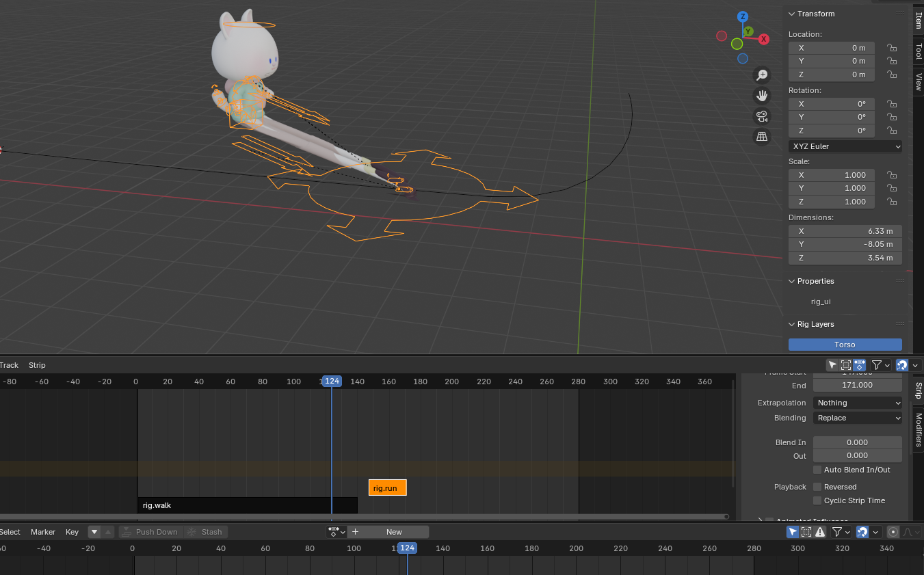Enable Reversed playback checkbox
The height and width of the screenshot is (575, 924).
pos(817,487)
